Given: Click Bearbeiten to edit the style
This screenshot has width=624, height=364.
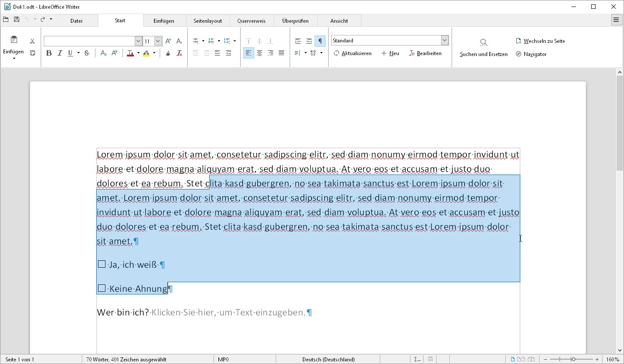Looking at the screenshot, I should tap(425, 53).
